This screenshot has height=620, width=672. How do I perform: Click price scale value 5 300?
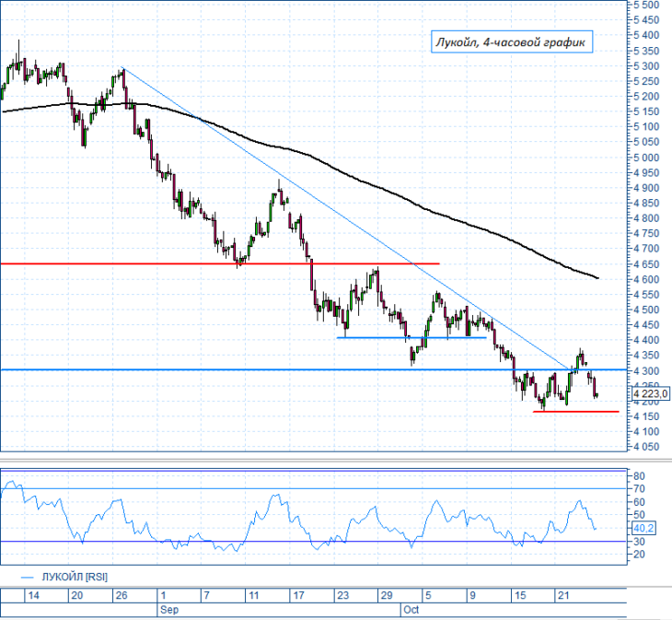coord(646,66)
